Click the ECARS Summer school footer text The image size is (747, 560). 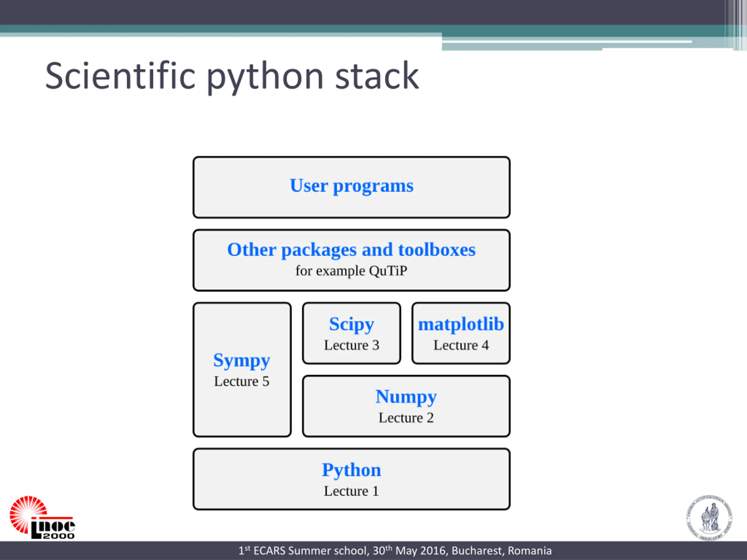395,551
